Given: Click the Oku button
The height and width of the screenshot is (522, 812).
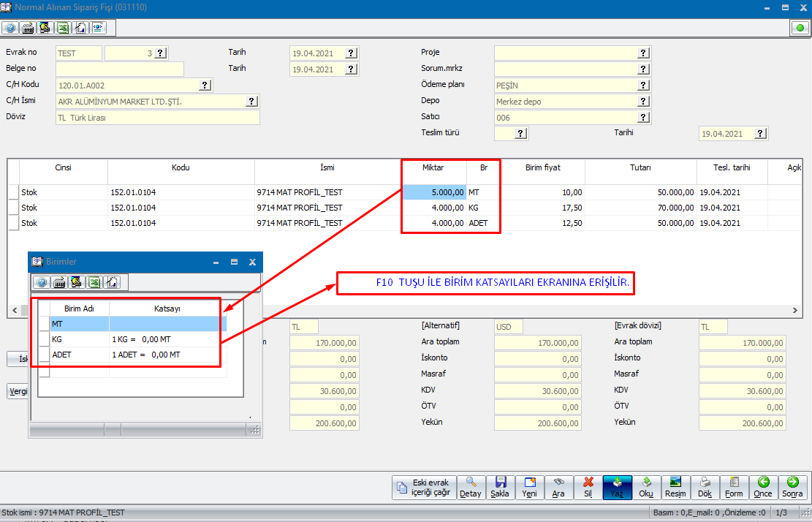Looking at the screenshot, I should click(646, 488).
